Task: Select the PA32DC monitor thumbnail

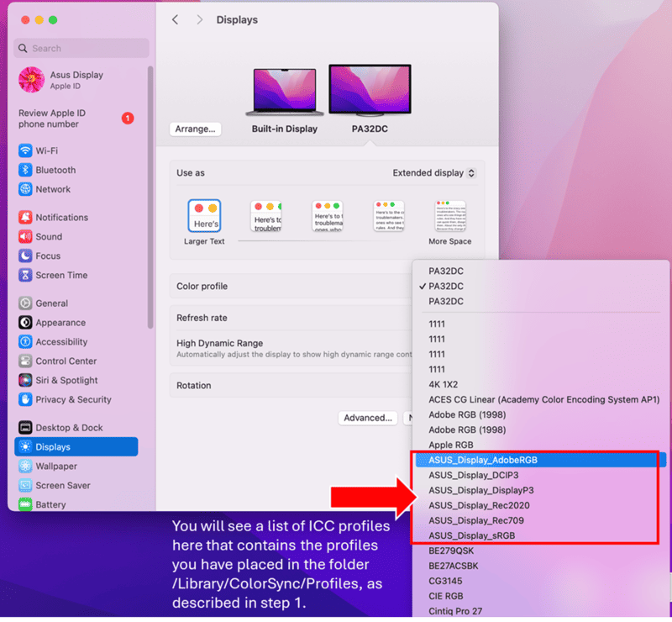Action: pos(370,91)
